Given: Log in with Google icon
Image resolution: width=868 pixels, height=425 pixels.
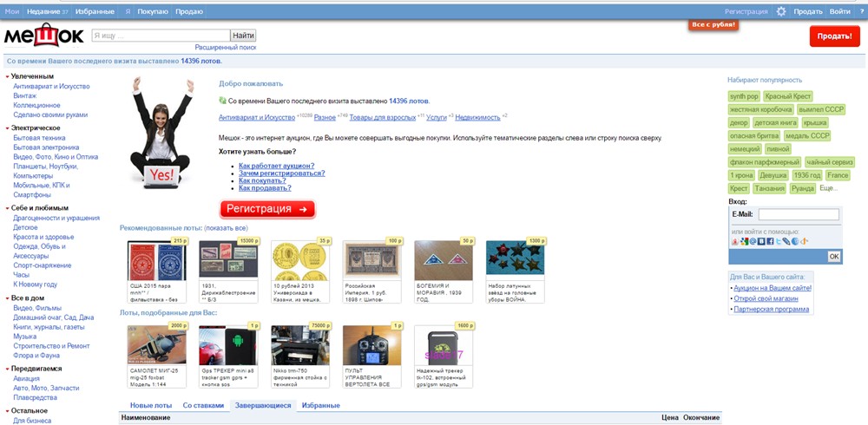Looking at the screenshot, I should pos(744,241).
